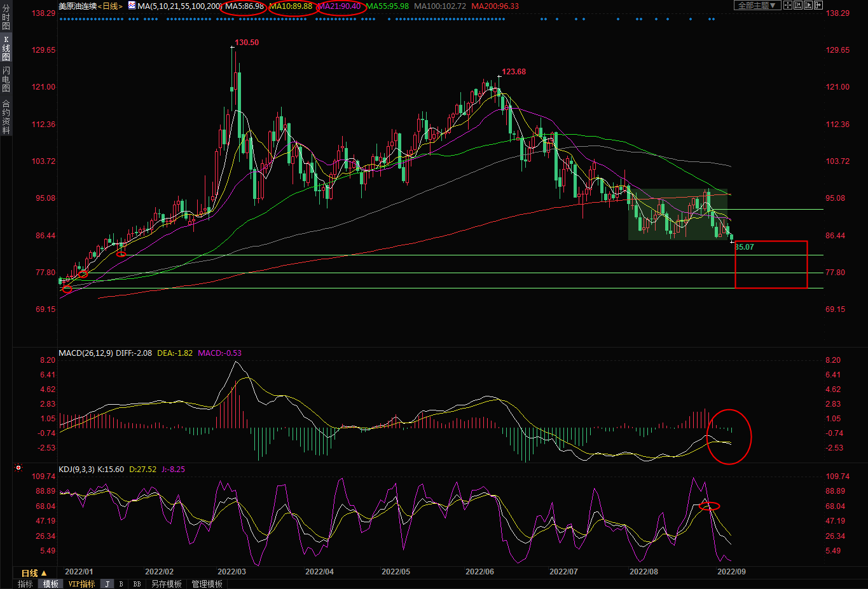
Task: Click the red rectangle forecast box
Action: point(771,264)
